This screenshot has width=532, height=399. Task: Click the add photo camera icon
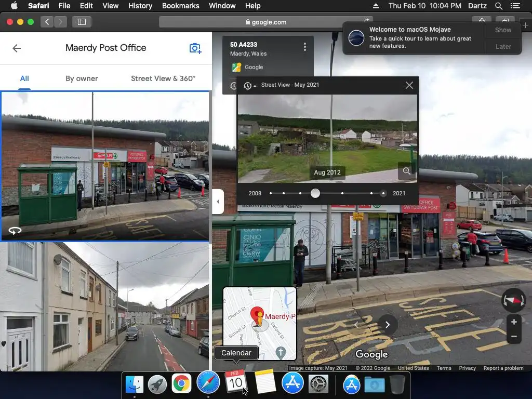[x=195, y=48]
